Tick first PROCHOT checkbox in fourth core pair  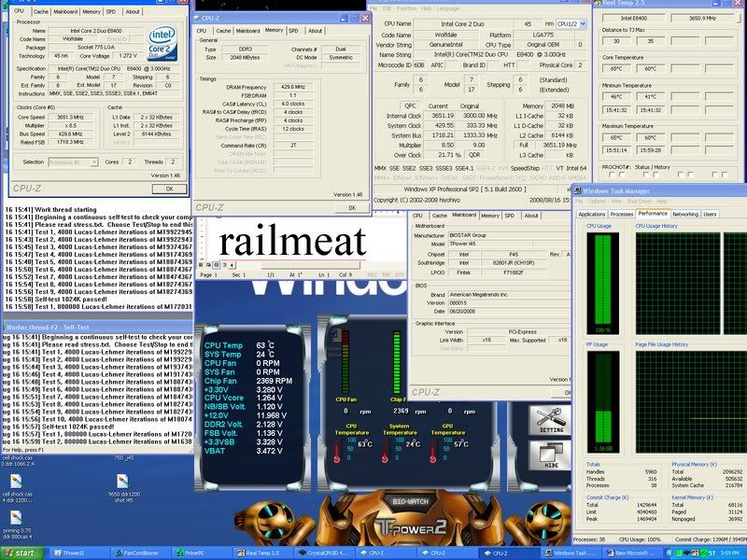click(x=714, y=175)
